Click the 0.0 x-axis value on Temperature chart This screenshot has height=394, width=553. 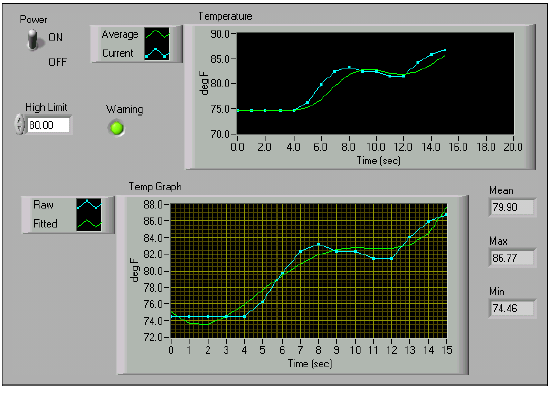click(237, 147)
